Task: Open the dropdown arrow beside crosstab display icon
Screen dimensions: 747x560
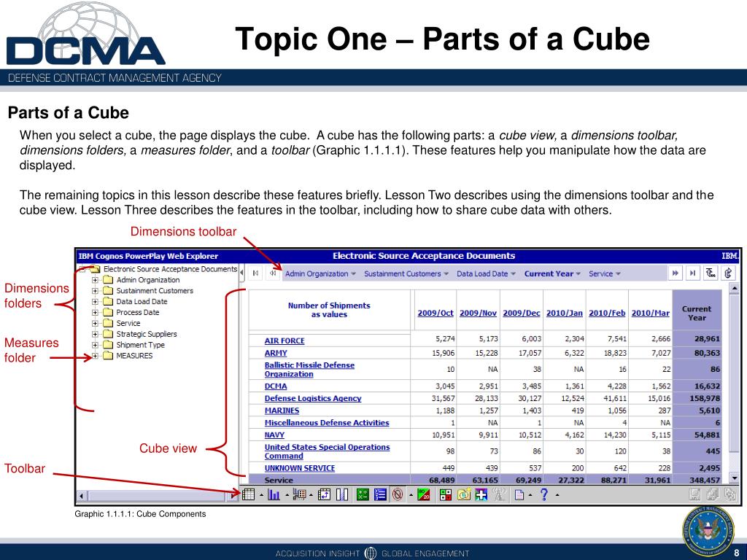Action: tap(261, 495)
